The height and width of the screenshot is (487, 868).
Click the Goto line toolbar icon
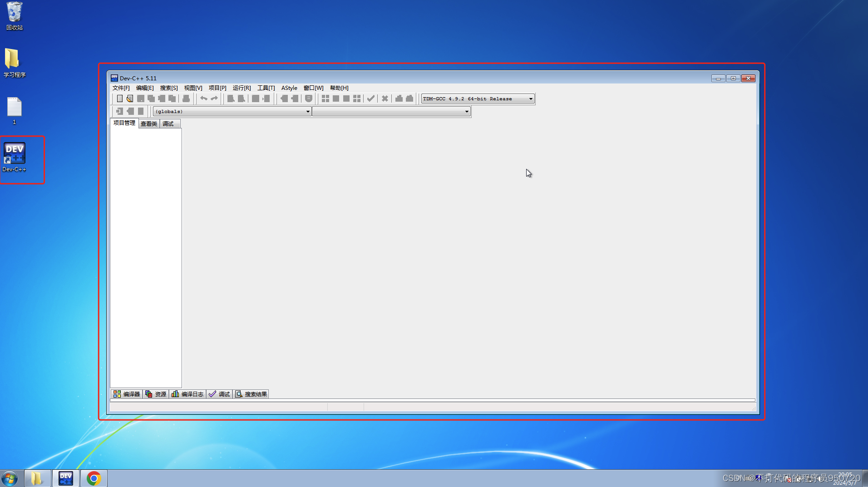266,98
